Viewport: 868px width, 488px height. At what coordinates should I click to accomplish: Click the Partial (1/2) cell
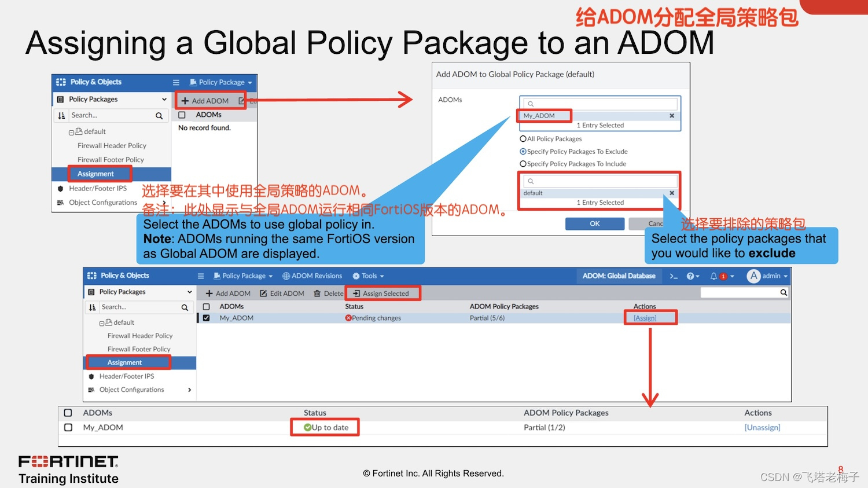point(545,427)
